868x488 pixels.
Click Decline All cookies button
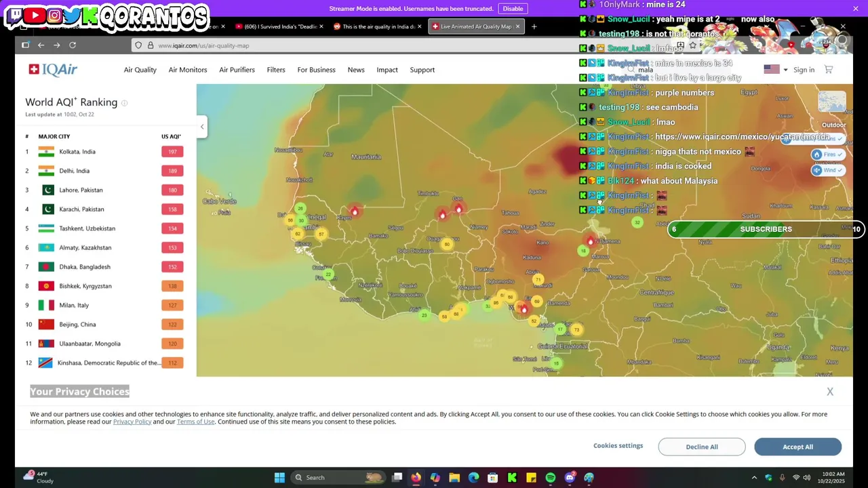701,447
